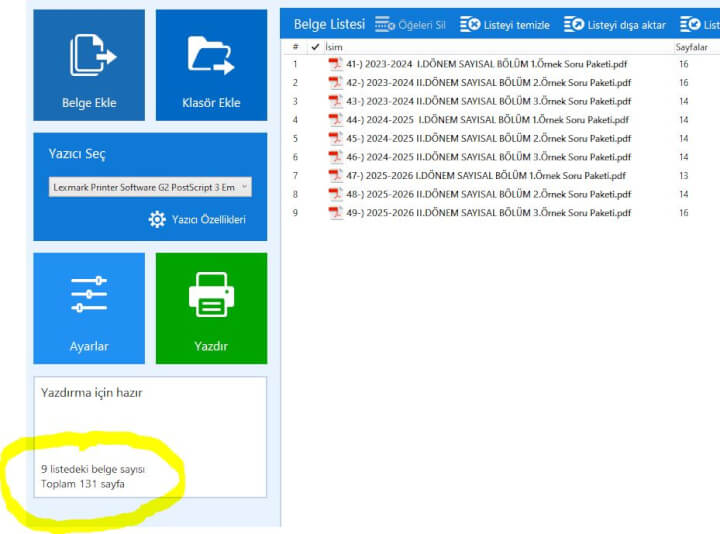Open the Ayarlar settings tile
The height and width of the screenshot is (534, 720).
coord(89,308)
